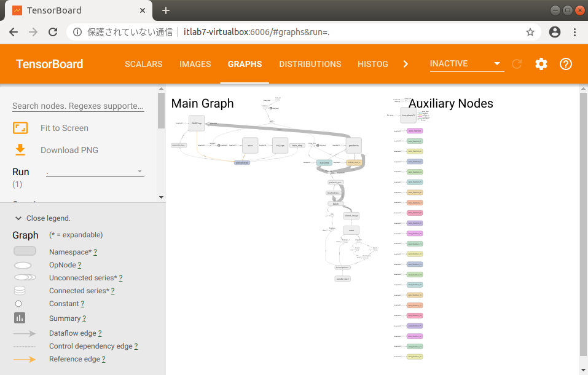Click the sidebar scrollbar down arrow
Image resolution: width=588 pixels, height=375 pixels.
tap(161, 197)
